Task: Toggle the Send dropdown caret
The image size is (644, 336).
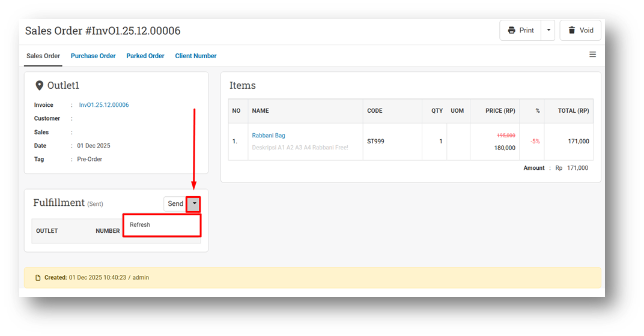Action: (194, 204)
